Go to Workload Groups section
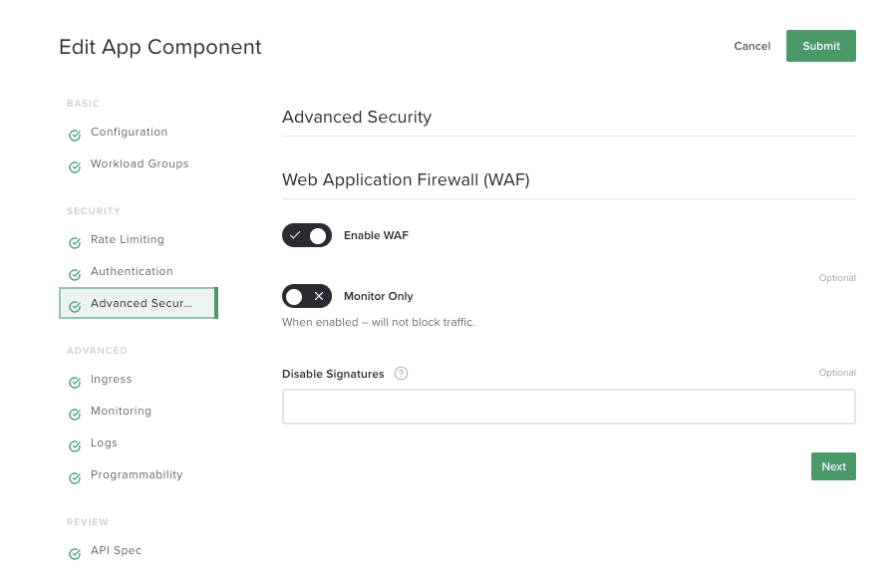This screenshot has height=588, width=892. pyautogui.click(x=139, y=164)
